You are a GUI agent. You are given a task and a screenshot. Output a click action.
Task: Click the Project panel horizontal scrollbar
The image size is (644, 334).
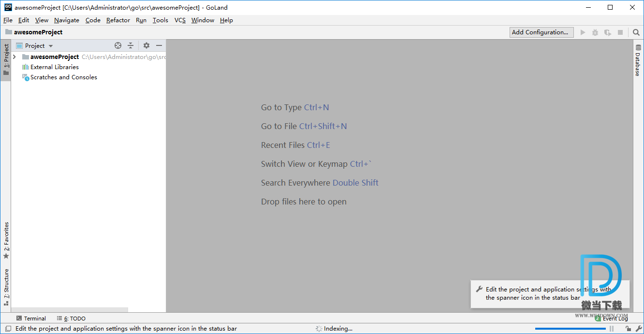click(x=70, y=310)
